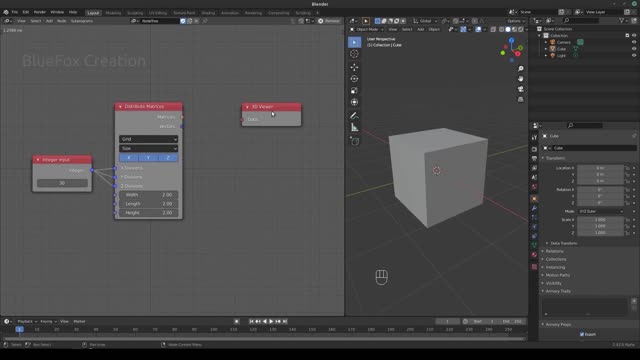Open the View Layer properties tab
The width and height of the screenshot is (640, 360).
534,168
